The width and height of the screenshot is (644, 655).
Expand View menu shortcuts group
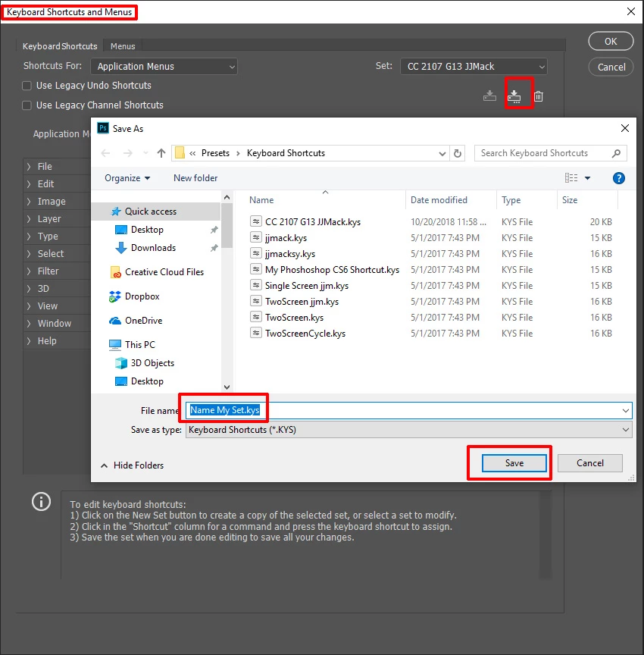[29, 306]
